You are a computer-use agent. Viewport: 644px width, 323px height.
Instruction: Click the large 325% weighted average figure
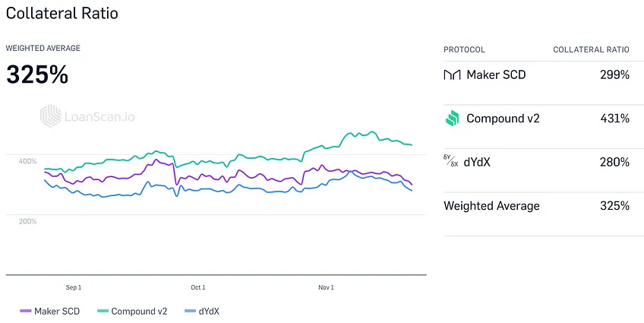[x=37, y=74]
